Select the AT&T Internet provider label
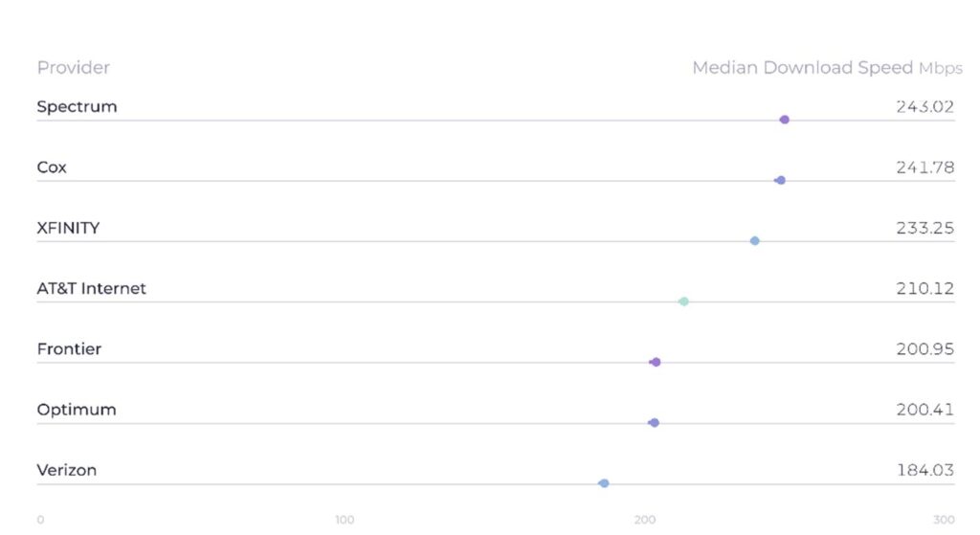The height and width of the screenshot is (535, 980). [x=91, y=288]
